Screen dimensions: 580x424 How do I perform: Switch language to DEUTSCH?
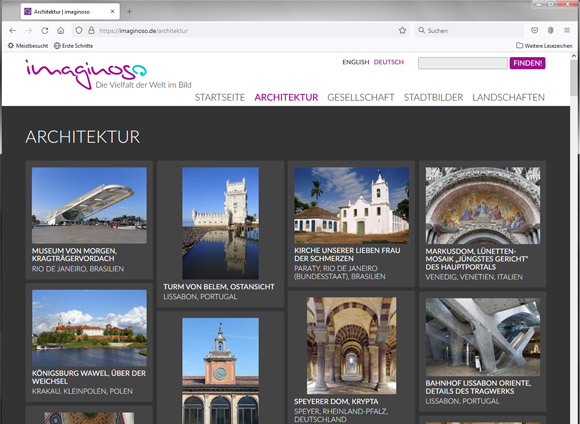[389, 62]
